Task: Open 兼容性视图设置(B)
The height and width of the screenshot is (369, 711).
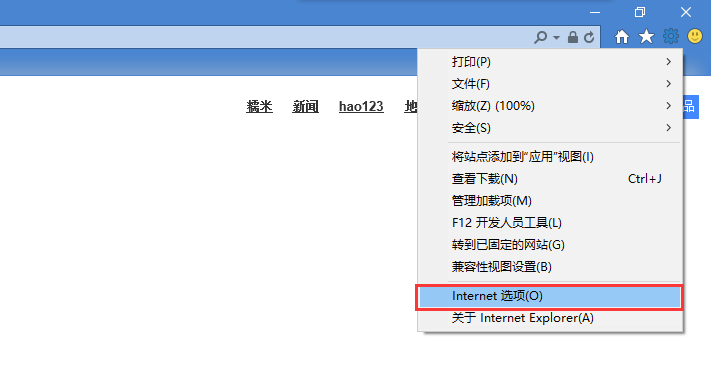Action: (x=550, y=267)
